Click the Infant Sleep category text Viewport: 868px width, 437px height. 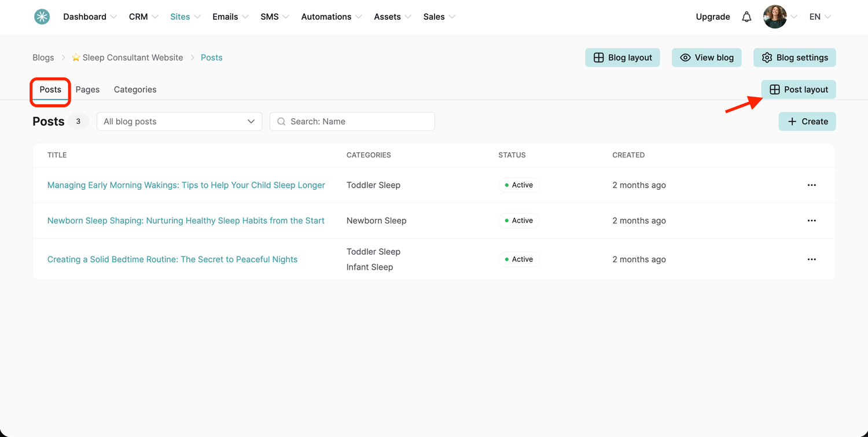(x=370, y=267)
